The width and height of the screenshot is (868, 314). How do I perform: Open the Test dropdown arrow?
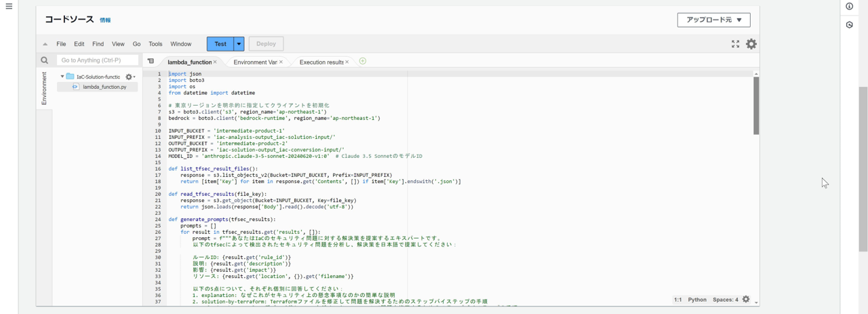click(239, 44)
